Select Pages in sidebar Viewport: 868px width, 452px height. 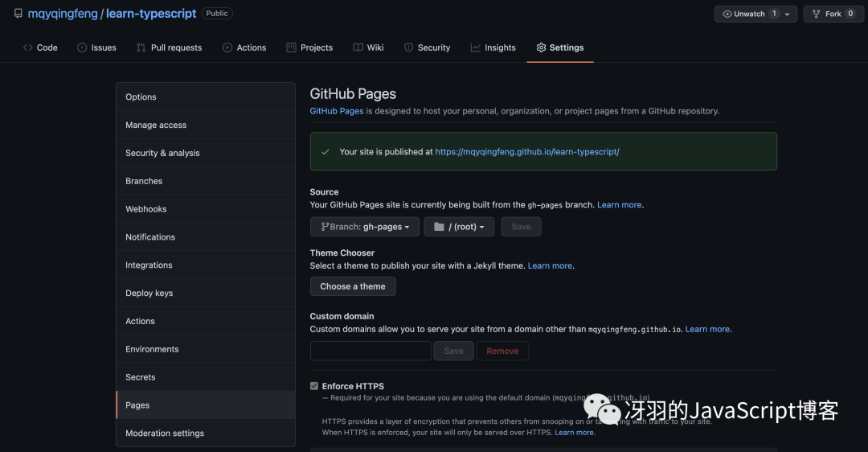[206, 405]
